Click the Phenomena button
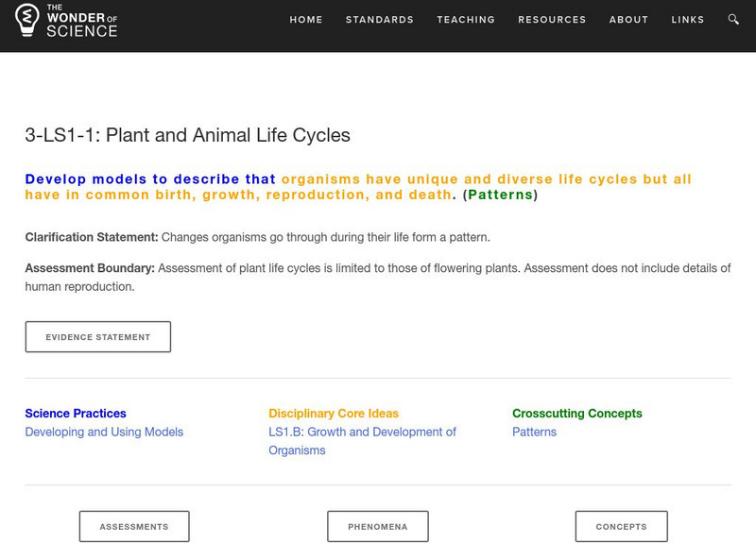 [378, 527]
